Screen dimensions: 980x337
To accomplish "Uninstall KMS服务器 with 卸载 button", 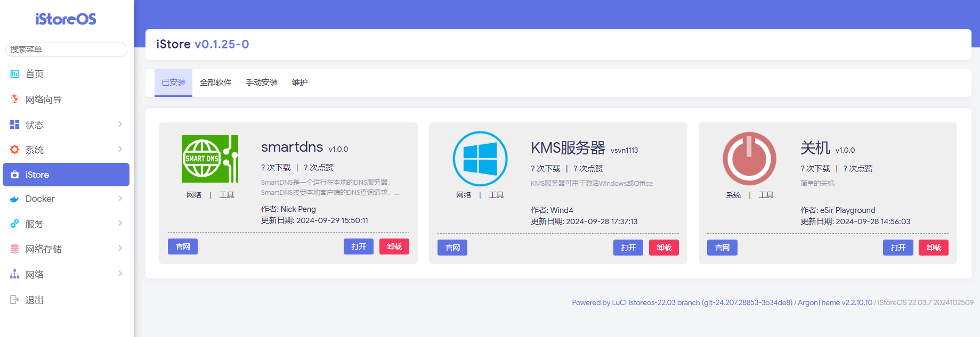I will click(x=664, y=248).
